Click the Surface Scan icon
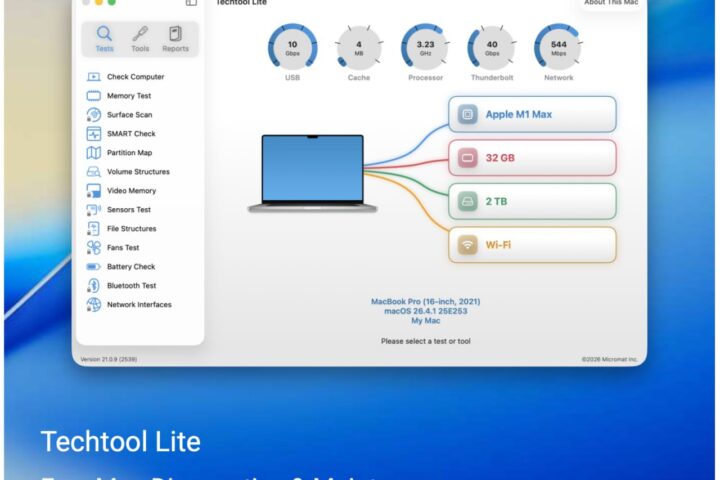Viewport: 720px width, 480px height. tap(94, 114)
